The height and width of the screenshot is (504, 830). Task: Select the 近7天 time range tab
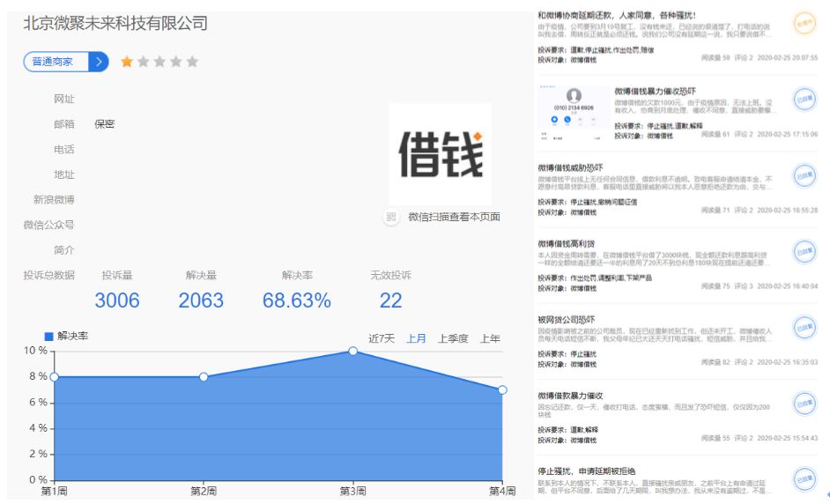(x=382, y=338)
